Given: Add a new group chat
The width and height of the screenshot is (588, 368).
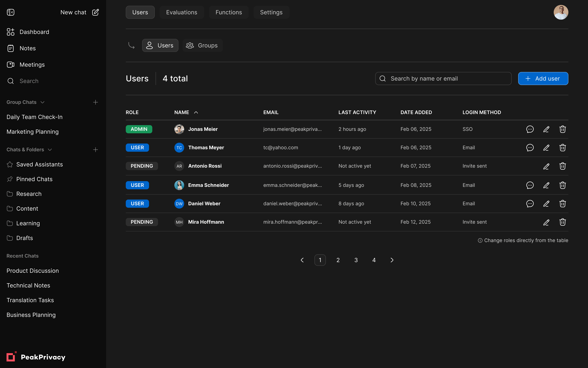Looking at the screenshot, I should pos(96,102).
